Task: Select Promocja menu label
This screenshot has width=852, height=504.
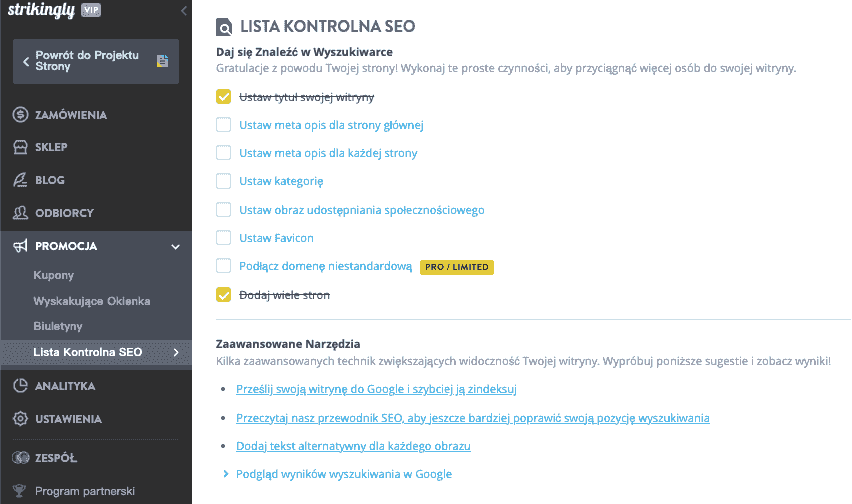Action: 66,246
